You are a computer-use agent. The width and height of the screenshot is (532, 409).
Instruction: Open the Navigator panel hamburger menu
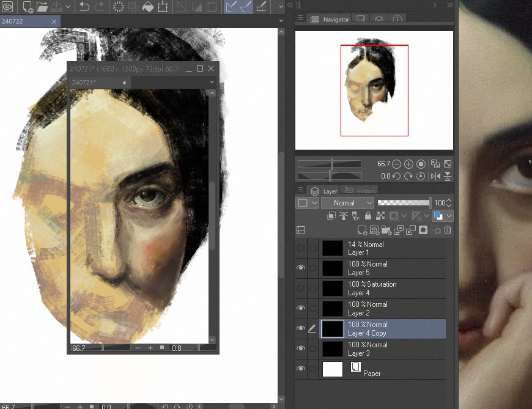pyautogui.click(x=300, y=18)
